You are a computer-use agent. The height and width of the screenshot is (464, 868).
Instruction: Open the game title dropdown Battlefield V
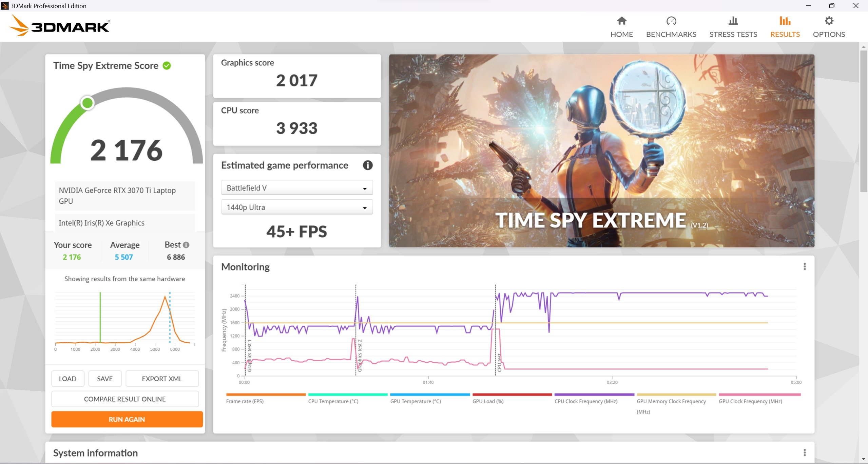[x=296, y=187]
